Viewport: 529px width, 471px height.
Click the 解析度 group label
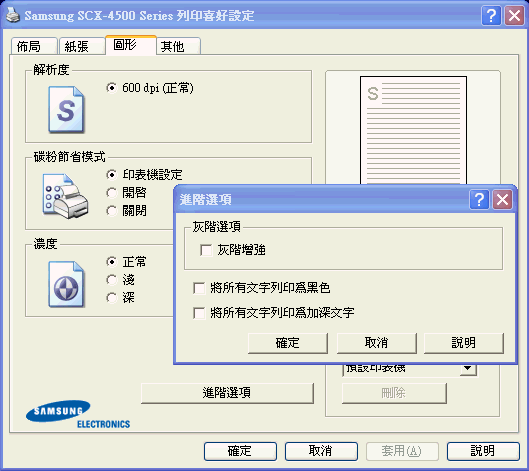(x=51, y=70)
